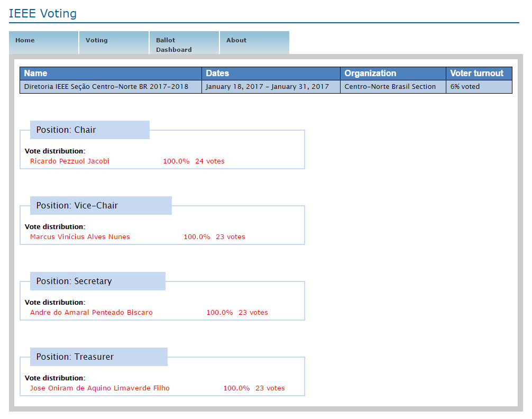Click the Voter turnout column header
The image size is (532, 419).
[x=476, y=74]
